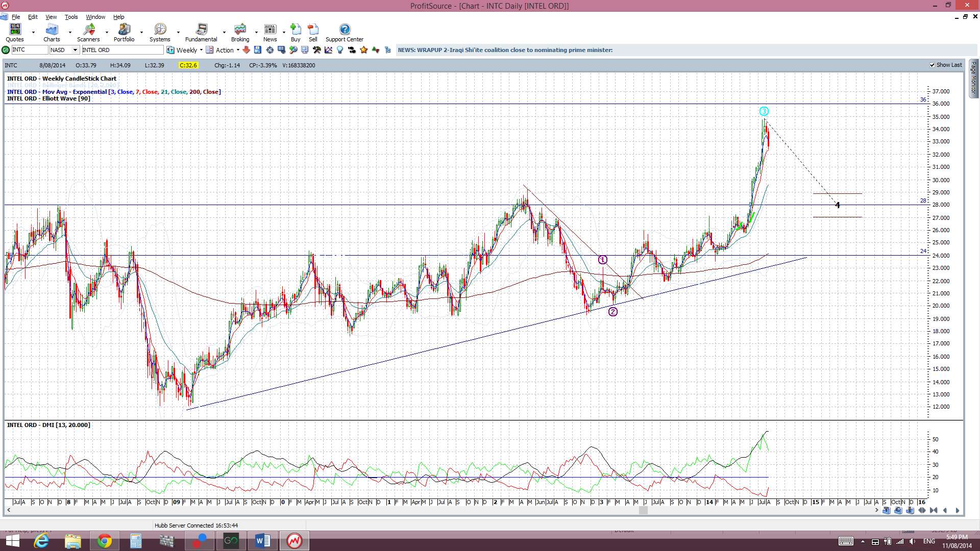Select the purple wave 2 marker
Image resolution: width=980 pixels, height=551 pixels.
coord(613,312)
